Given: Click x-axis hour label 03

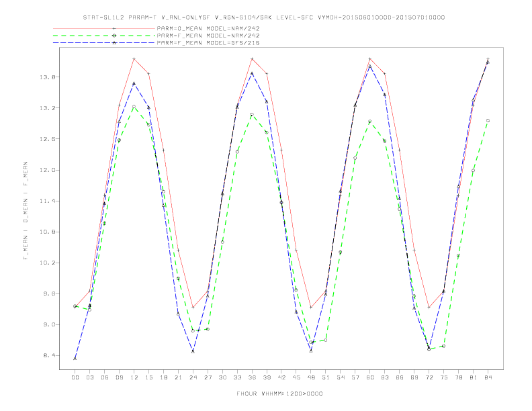Looking at the screenshot, I should pos(89,377).
